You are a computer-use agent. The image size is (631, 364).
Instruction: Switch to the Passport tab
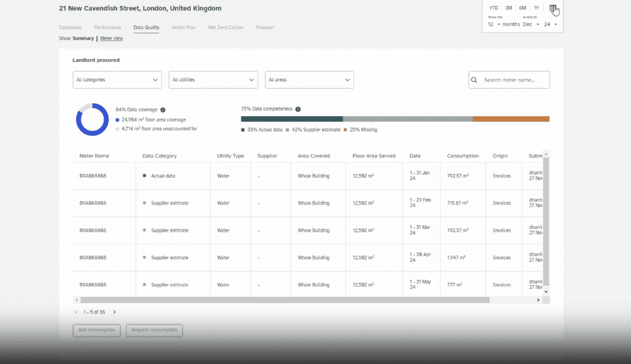[x=265, y=27]
